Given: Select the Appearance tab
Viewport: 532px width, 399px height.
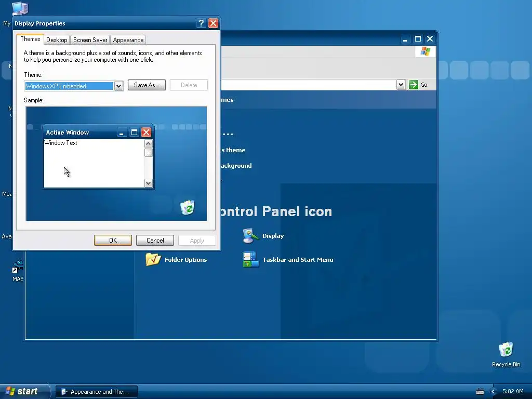Looking at the screenshot, I should pos(128,40).
